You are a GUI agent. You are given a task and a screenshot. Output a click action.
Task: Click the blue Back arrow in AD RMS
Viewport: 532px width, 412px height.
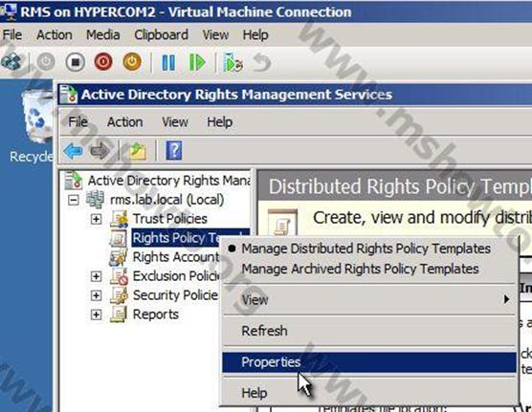click(x=73, y=151)
